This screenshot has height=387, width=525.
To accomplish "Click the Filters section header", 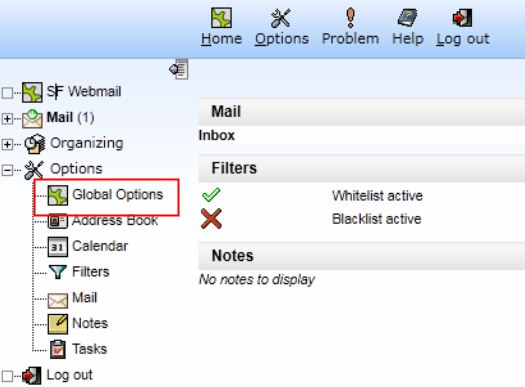I will 362,168.
